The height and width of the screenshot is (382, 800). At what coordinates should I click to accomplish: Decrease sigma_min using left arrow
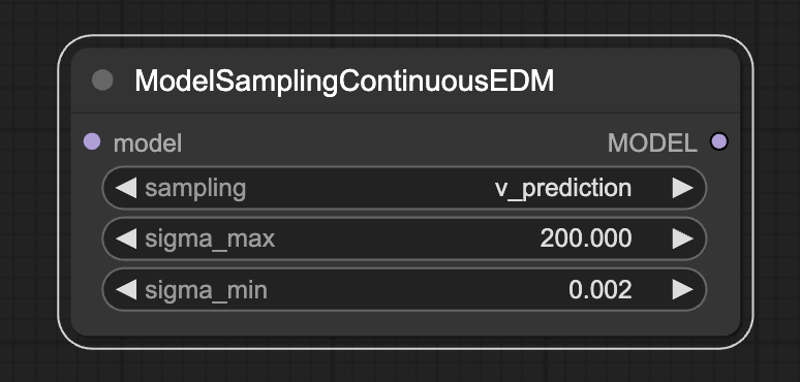tap(126, 290)
